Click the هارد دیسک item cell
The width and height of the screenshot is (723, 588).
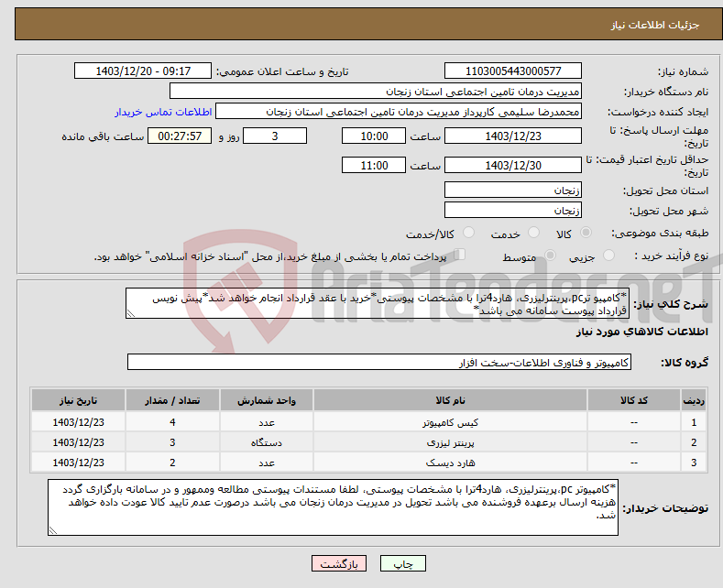point(450,463)
